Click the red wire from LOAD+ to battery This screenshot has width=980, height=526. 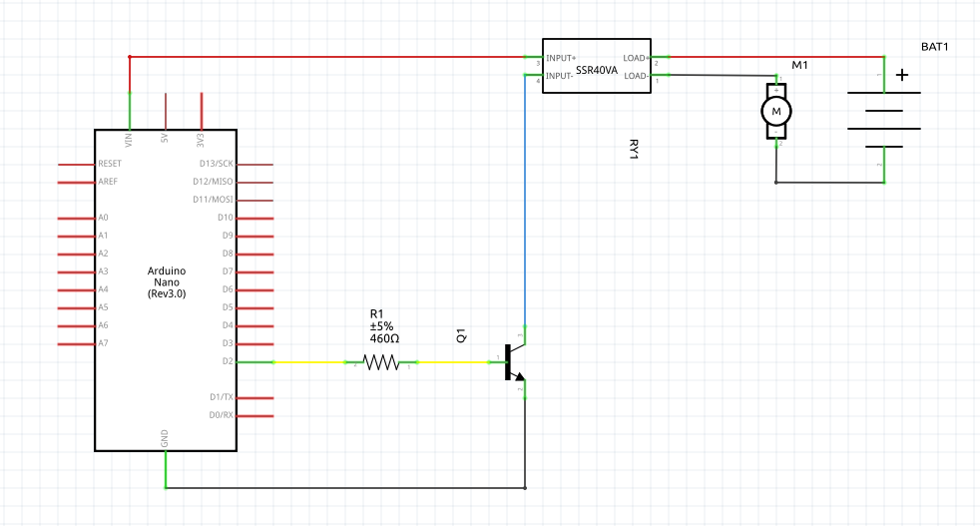pos(768,57)
